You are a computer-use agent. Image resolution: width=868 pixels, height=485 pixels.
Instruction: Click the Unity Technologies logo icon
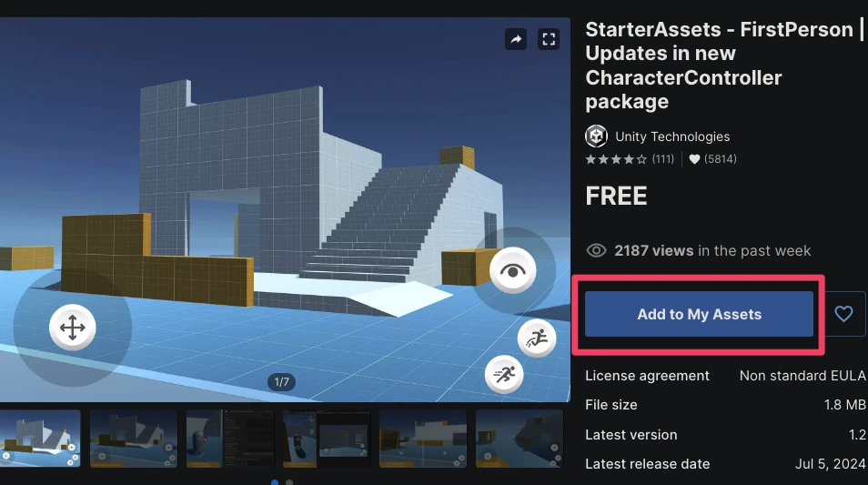click(x=596, y=136)
